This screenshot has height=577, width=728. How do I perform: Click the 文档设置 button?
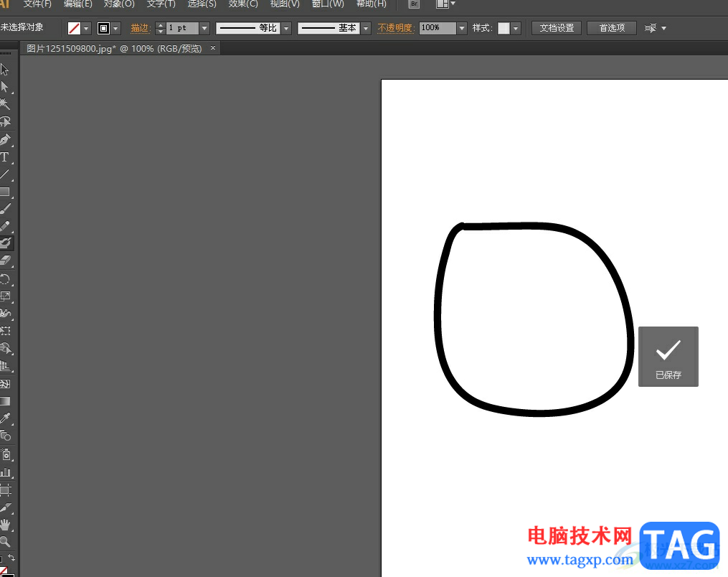557,28
